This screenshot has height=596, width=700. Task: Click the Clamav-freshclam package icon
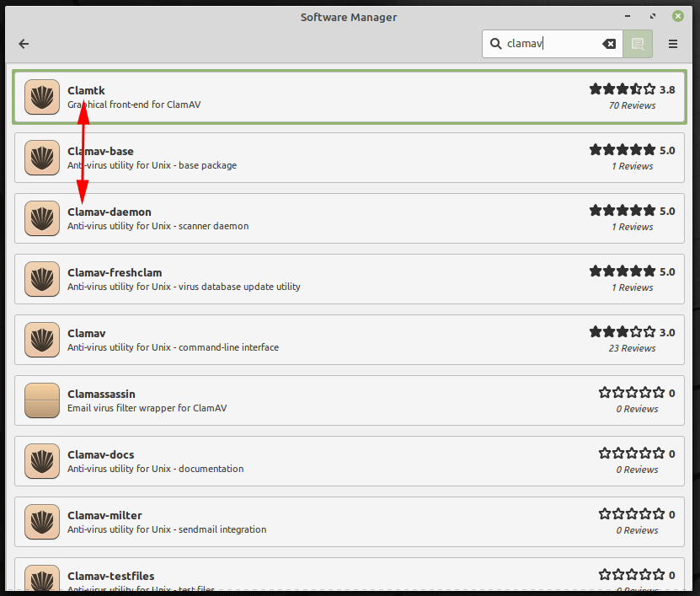(42, 279)
